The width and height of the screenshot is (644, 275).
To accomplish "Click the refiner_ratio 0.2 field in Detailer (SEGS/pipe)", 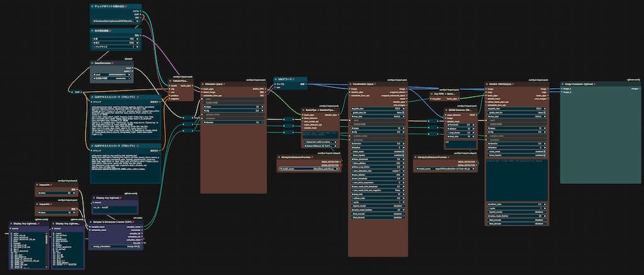I will click(517, 204).
